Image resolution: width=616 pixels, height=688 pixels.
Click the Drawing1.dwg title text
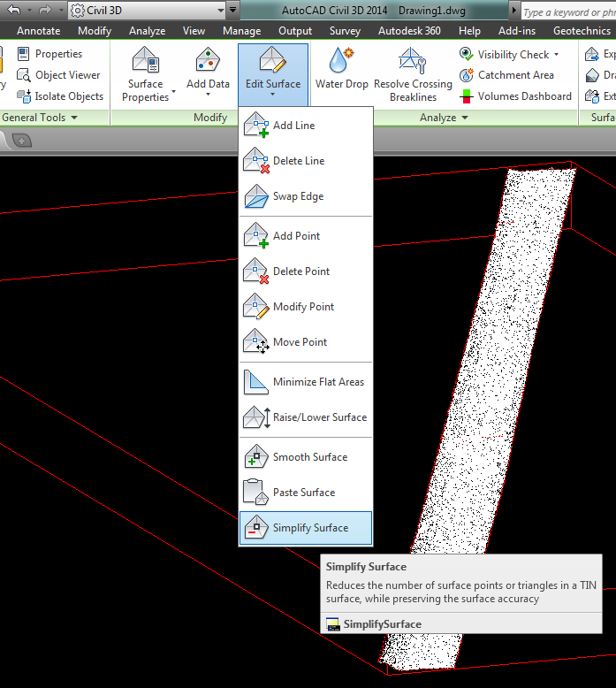[x=432, y=11]
